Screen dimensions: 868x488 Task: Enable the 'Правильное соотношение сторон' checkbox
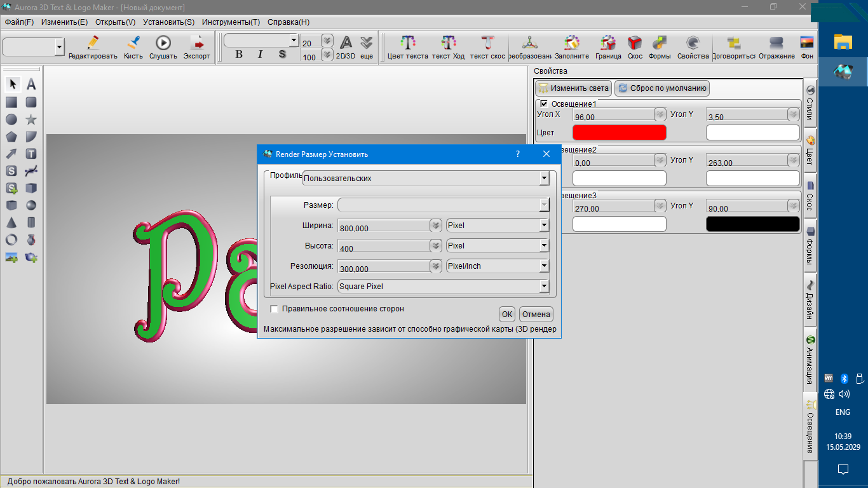(x=275, y=309)
